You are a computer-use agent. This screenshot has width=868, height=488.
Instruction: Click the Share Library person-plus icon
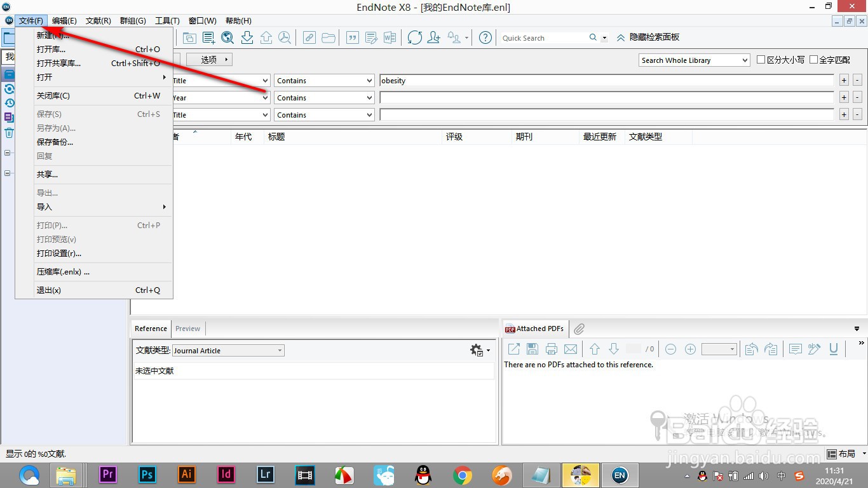(433, 37)
